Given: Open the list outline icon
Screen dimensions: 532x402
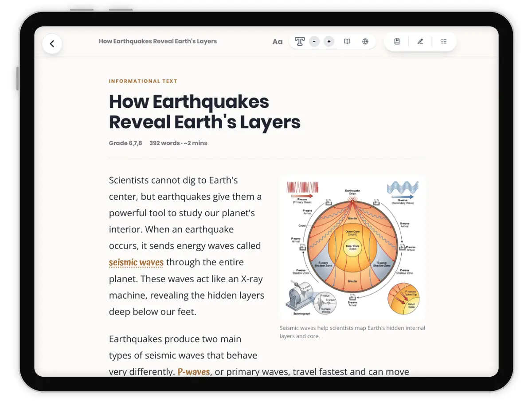Looking at the screenshot, I should pyautogui.click(x=443, y=42).
